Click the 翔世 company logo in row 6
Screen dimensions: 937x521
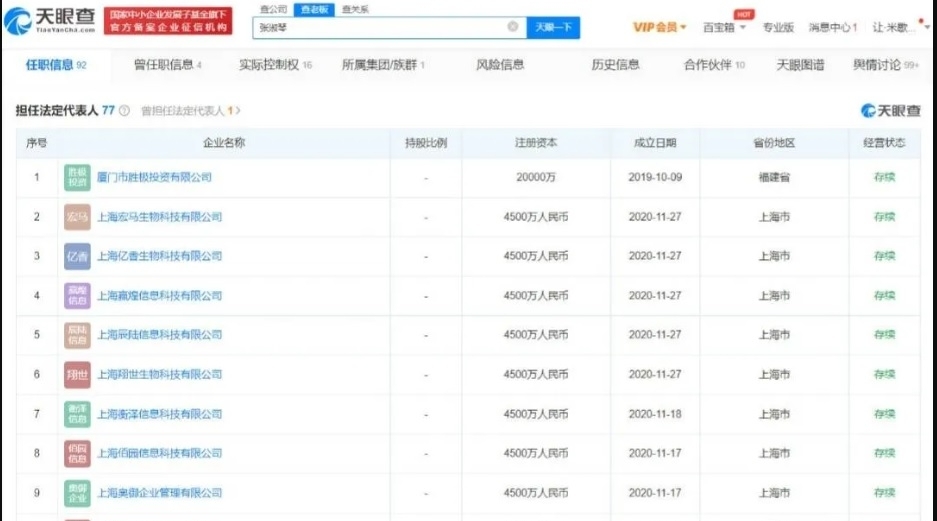point(77,375)
